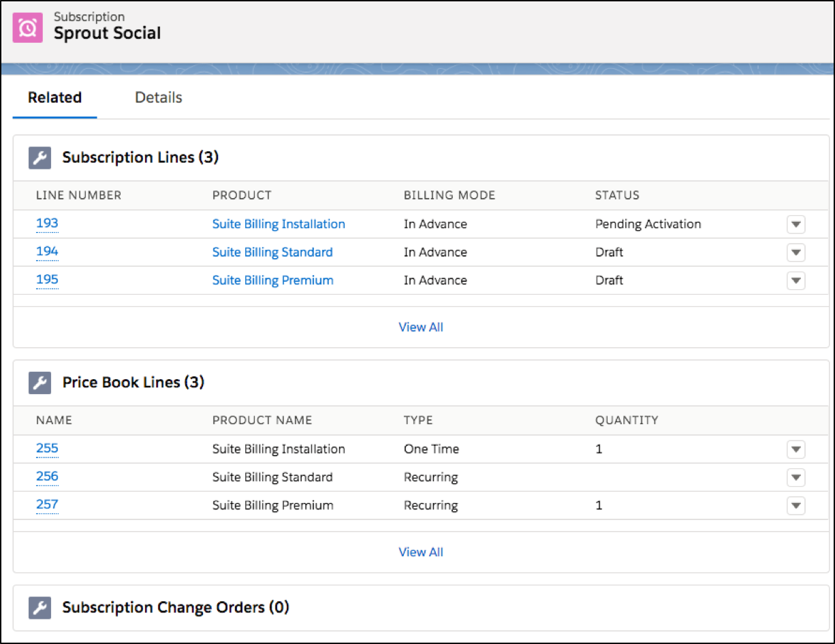Click the In Advance cell for line 194
Viewport: 835px width, 644px height.
pyautogui.click(x=435, y=252)
